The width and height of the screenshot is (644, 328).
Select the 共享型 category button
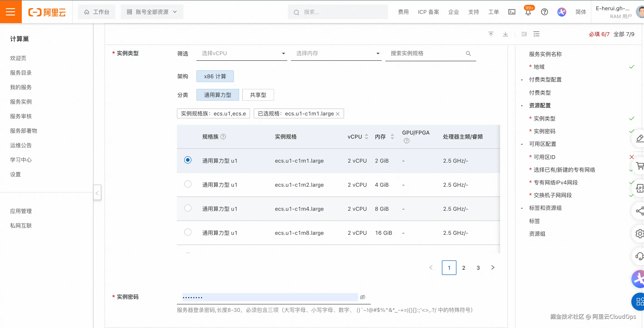[258, 95]
